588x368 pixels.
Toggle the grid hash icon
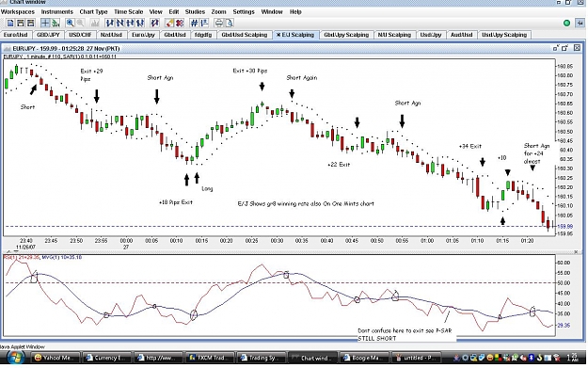pos(194,24)
